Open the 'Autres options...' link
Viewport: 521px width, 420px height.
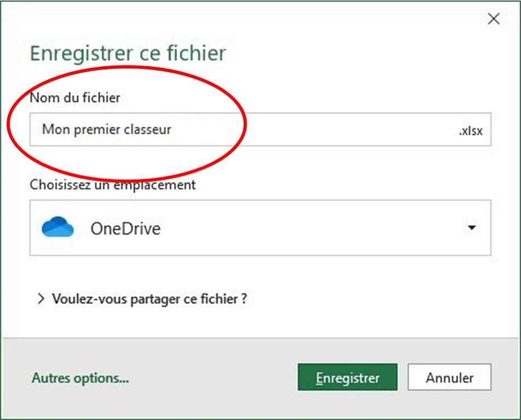[80, 378]
